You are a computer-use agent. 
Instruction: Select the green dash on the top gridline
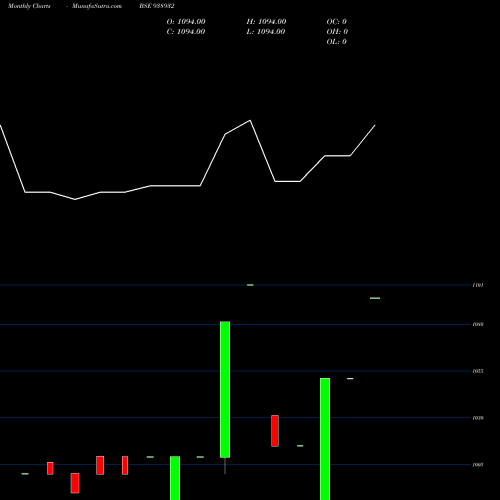[250, 285]
